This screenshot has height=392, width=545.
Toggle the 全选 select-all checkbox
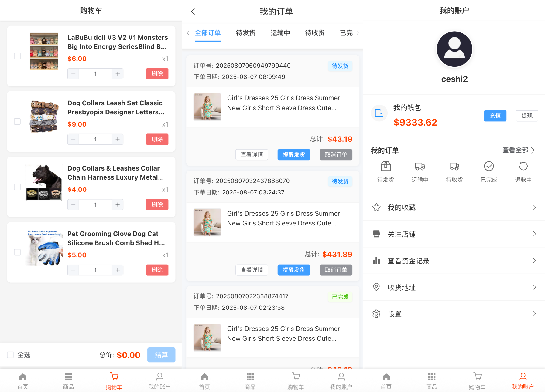[x=10, y=355]
